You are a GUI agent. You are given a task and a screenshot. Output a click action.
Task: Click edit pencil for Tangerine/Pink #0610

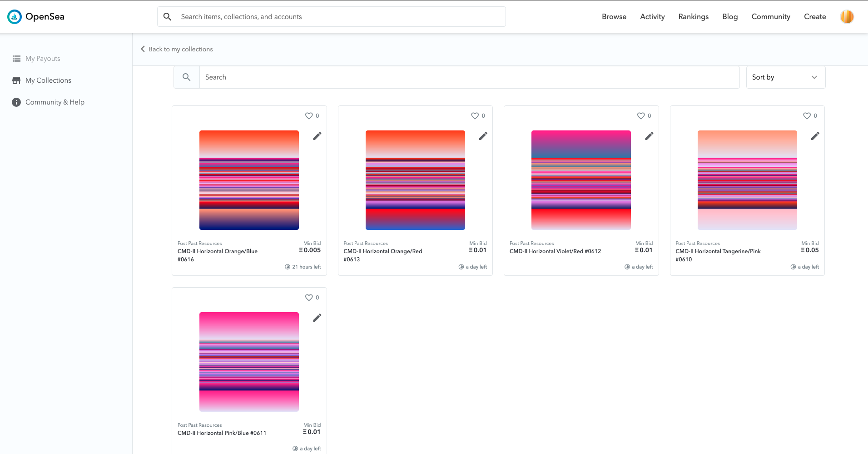point(815,136)
